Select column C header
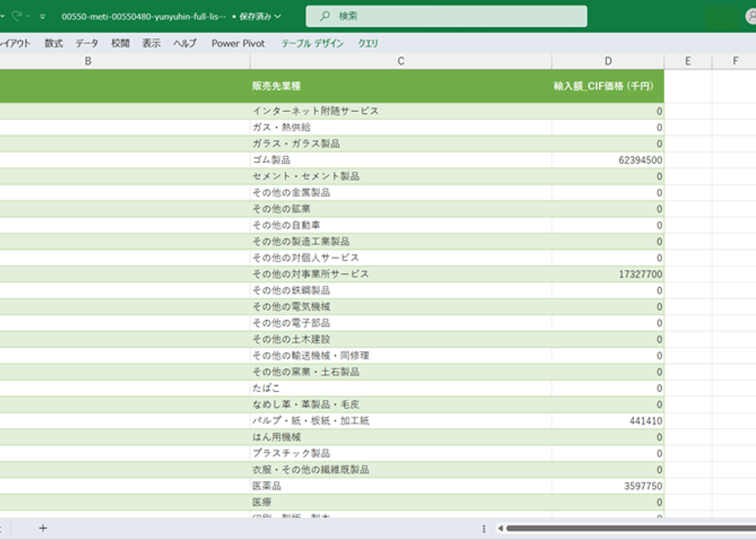 coord(401,61)
